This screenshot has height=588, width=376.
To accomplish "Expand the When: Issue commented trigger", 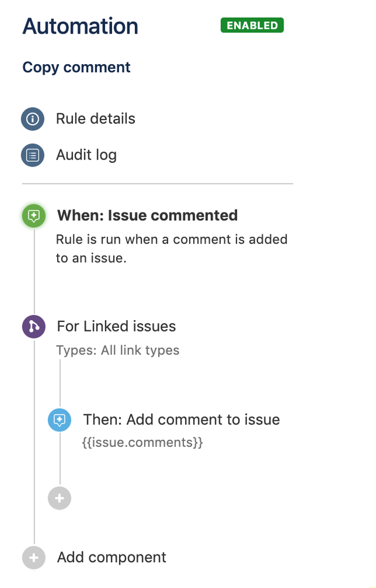I will point(147,215).
